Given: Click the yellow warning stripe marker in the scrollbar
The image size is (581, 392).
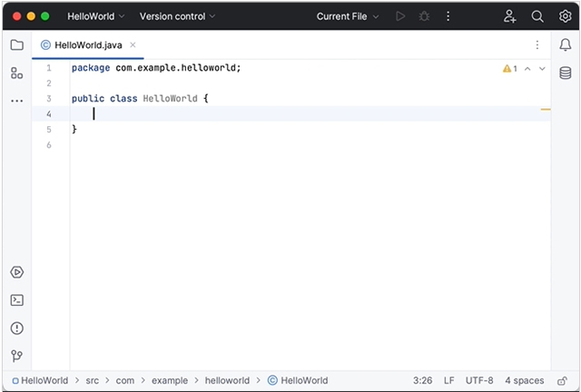Looking at the screenshot, I should coord(546,109).
